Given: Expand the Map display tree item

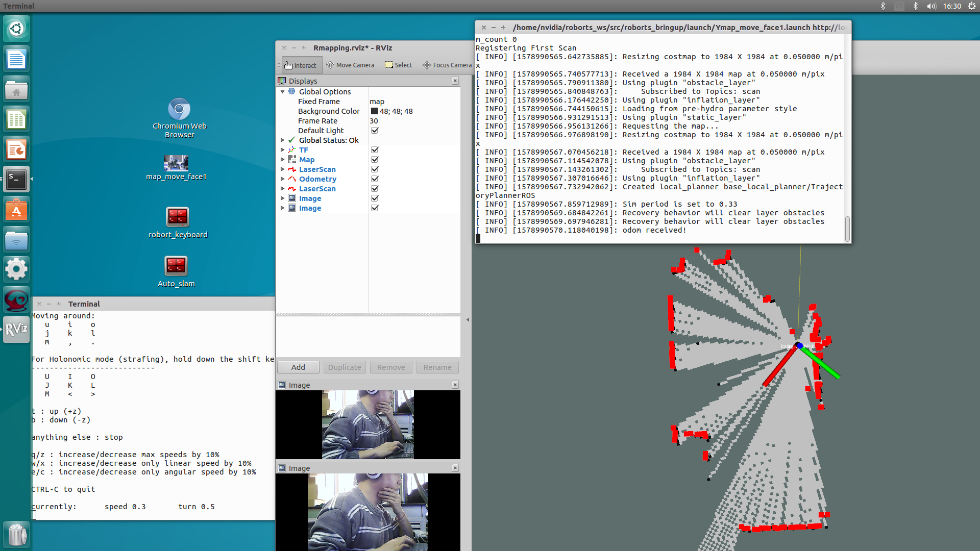Looking at the screenshot, I should 282,160.
